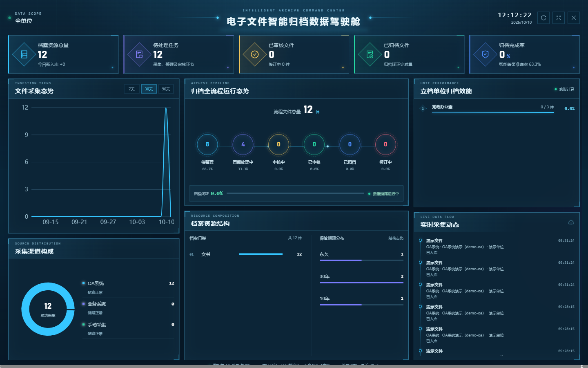The image size is (588, 368).
Task: Click the 电子文件智能归档数据驾驶舱 title
Action: pos(294,22)
